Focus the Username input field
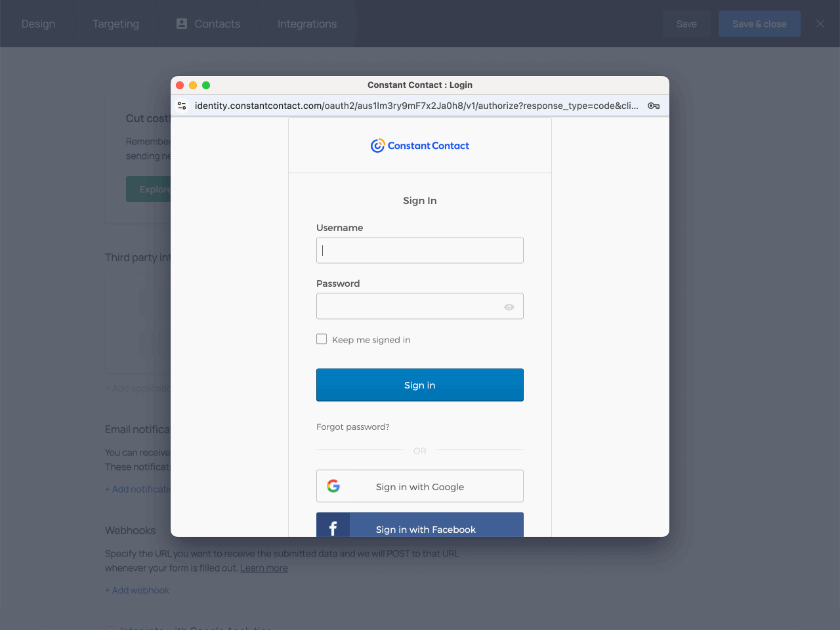840x630 pixels. tap(420, 251)
